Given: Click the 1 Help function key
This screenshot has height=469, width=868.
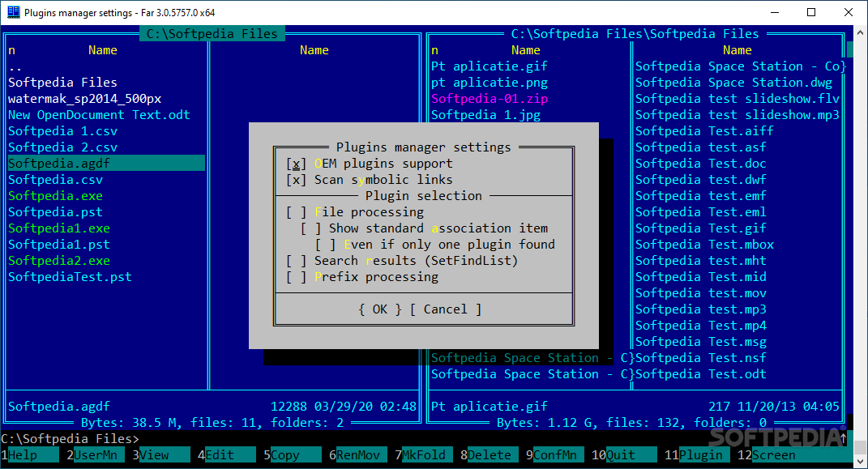Looking at the screenshot, I should click(x=30, y=455).
